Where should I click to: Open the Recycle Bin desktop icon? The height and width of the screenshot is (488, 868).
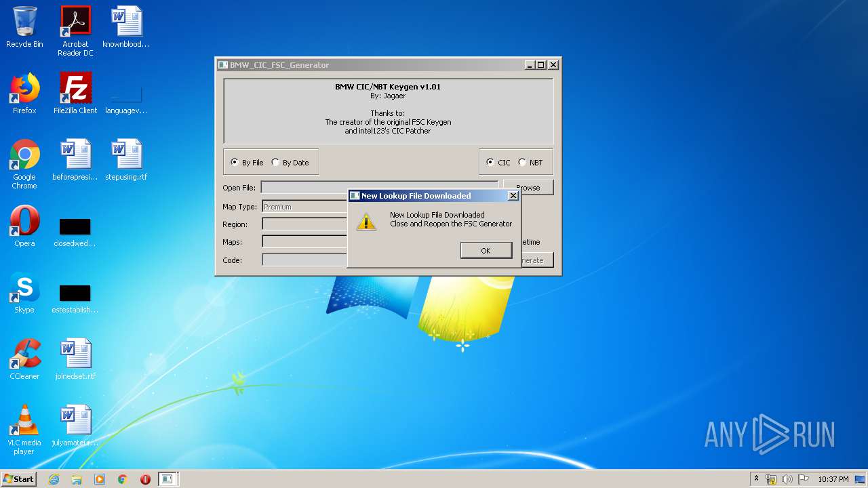pos(24,27)
